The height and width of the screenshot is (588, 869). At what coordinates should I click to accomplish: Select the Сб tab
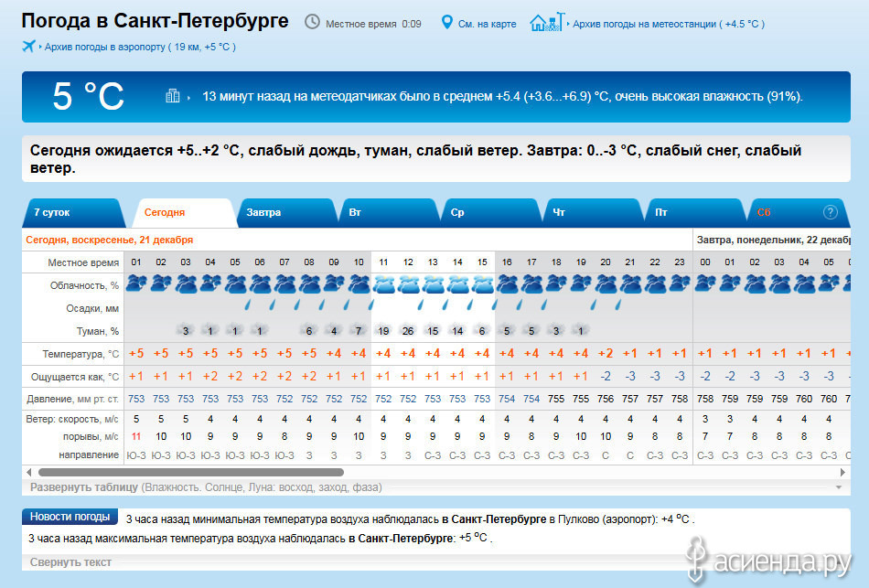(x=764, y=212)
